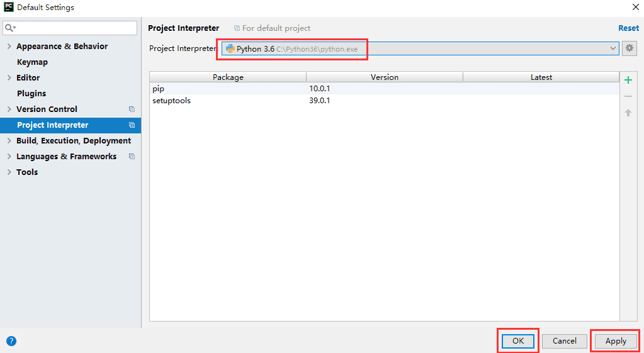Image resolution: width=644 pixels, height=353 pixels.
Task: Open the Project Interpreter dropdown
Action: coord(420,48)
